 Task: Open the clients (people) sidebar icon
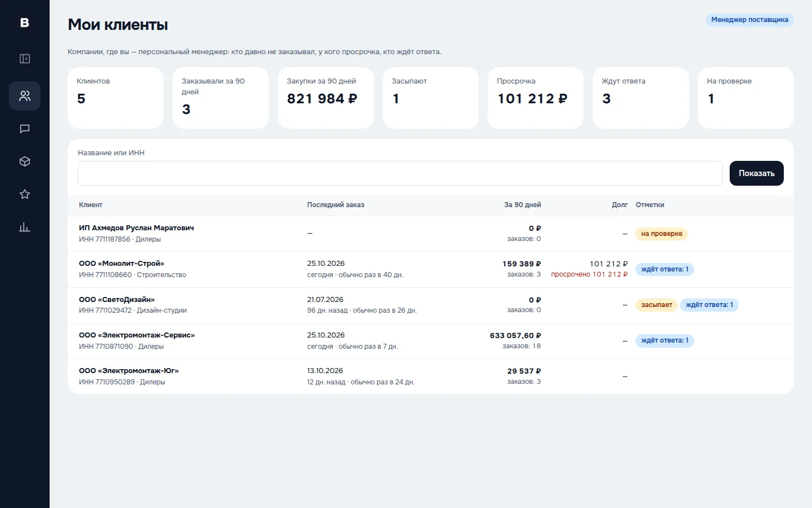25,96
